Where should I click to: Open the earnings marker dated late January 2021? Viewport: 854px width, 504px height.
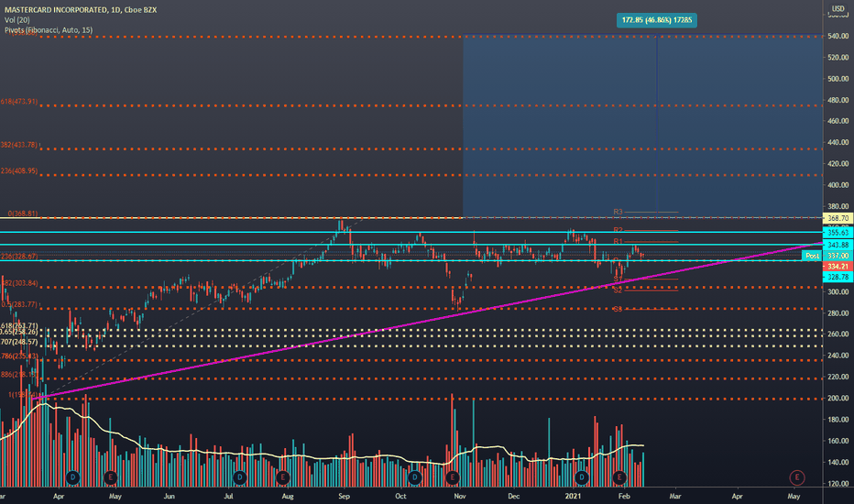pos(619,477)
